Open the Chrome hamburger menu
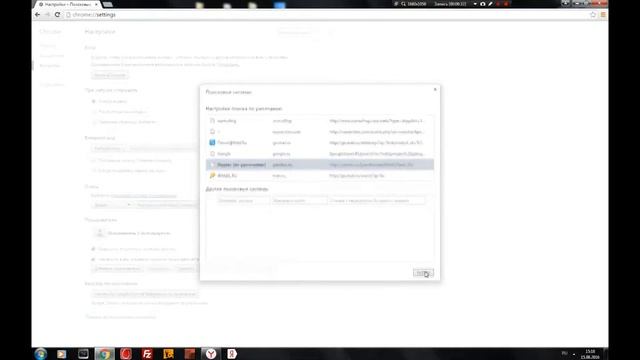Viewport: 640px width, 360px height. tap(603, 15)
